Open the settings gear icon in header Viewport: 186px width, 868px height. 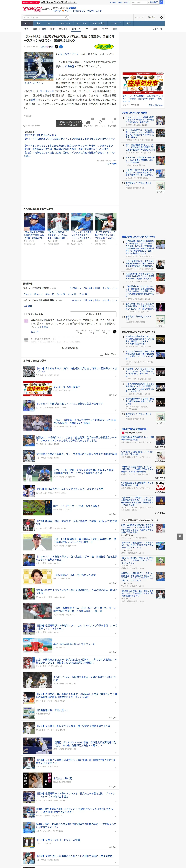pos(161,18)
